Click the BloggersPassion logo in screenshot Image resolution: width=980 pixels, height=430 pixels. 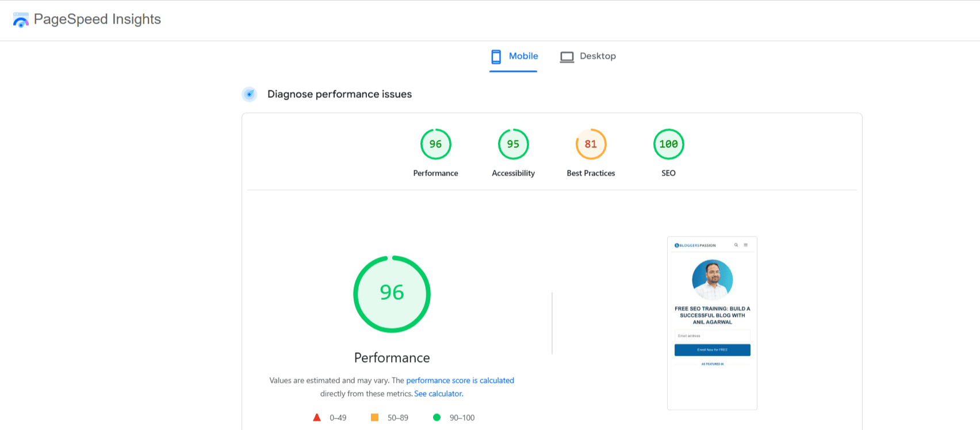[695, 245]
